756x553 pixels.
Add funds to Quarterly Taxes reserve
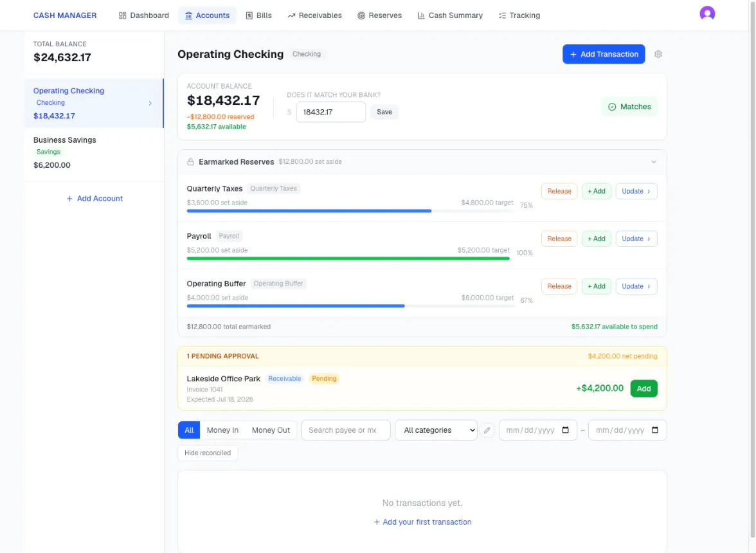coord(597,191)
